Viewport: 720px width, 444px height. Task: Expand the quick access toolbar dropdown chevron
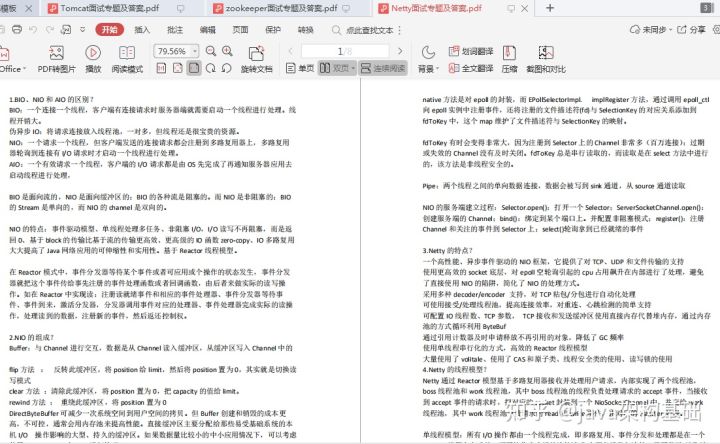(x=83, y=29)
